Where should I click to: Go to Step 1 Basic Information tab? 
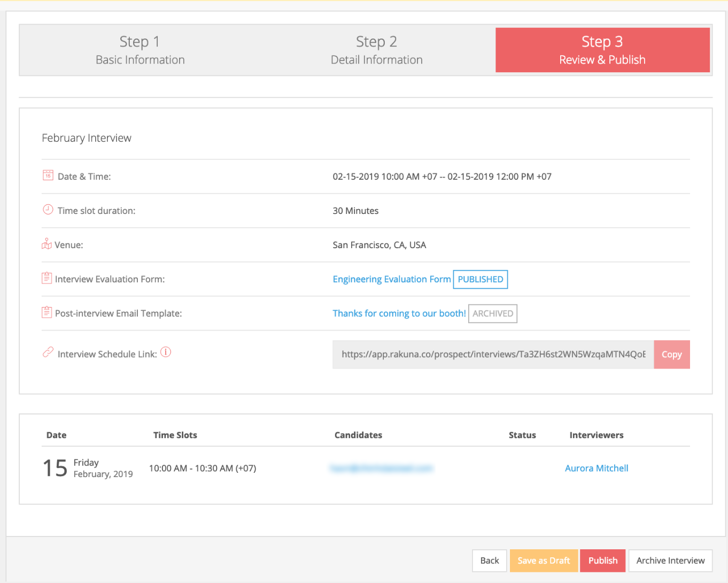click(140, 50)
